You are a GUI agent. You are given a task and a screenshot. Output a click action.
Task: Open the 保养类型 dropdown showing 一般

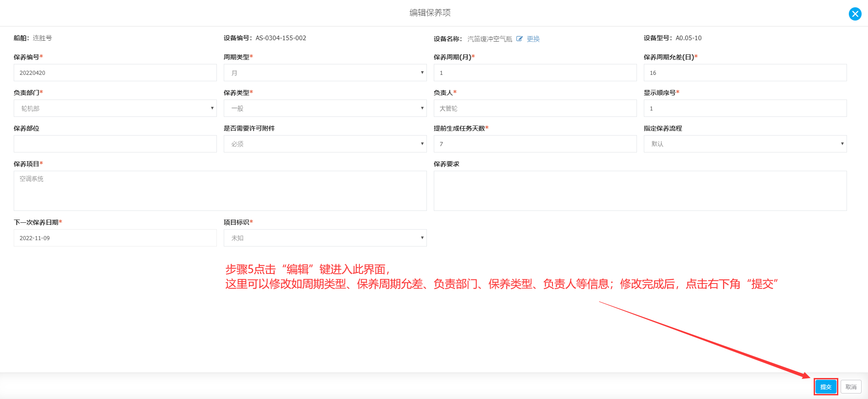click(325, 108)
